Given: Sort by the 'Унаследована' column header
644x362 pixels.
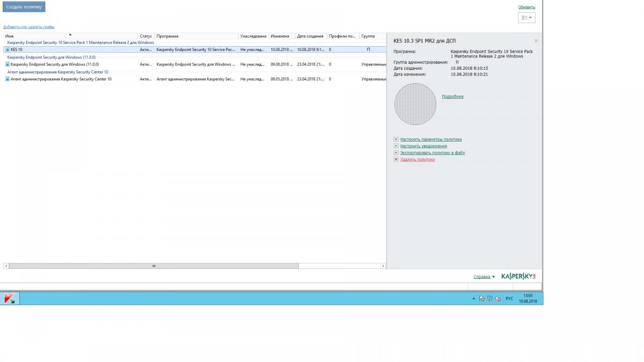Looking at the screenshot, I should [x=253, y=36].
